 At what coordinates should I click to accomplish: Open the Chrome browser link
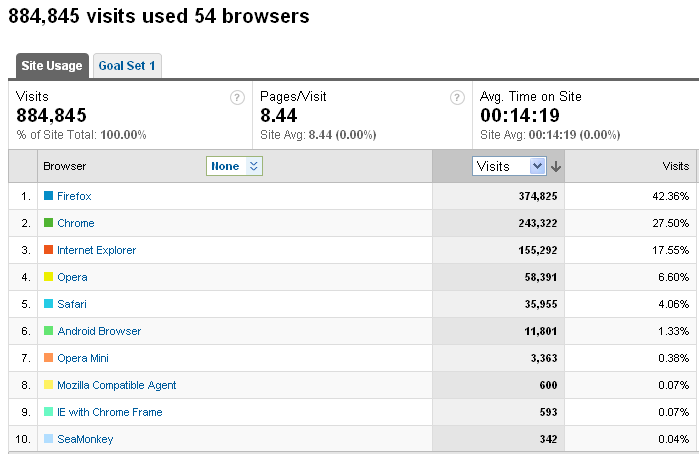tap(76, 223)
